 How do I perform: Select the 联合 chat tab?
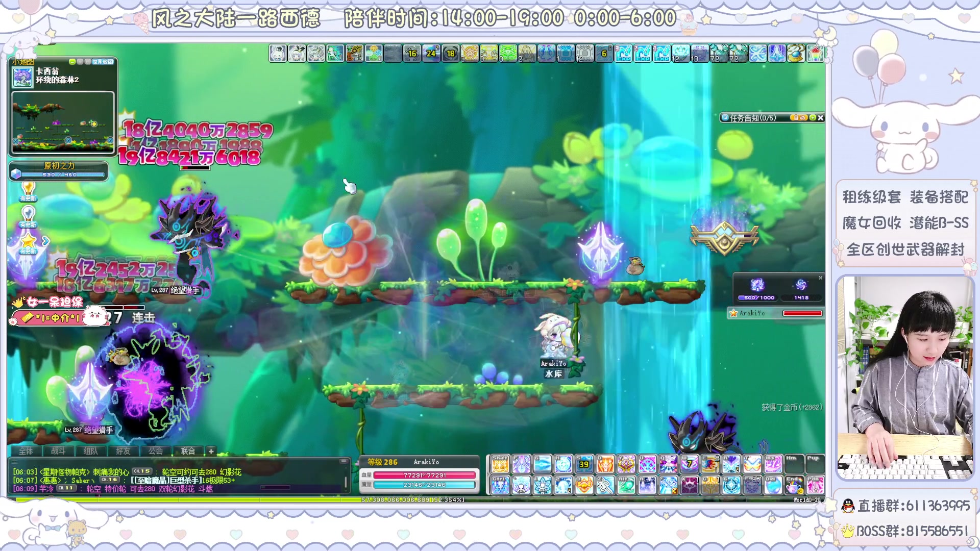tap(188, 451)
